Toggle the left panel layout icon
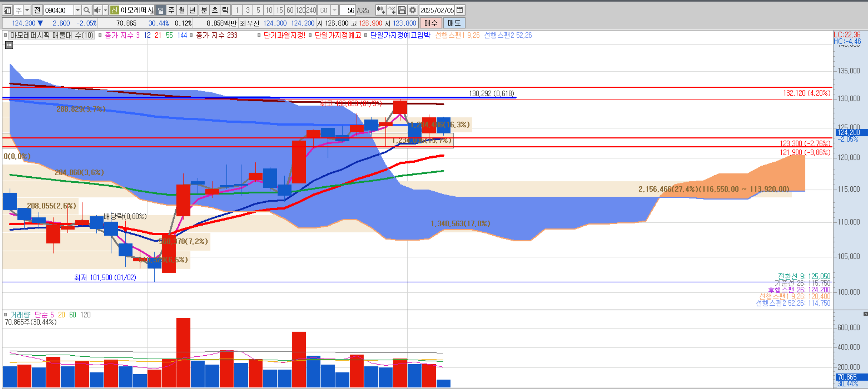 pyautogui.click(x=7, y=10)
